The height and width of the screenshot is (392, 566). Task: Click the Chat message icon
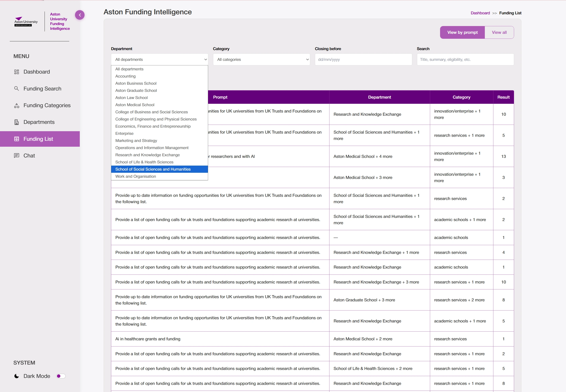point(17,155)
